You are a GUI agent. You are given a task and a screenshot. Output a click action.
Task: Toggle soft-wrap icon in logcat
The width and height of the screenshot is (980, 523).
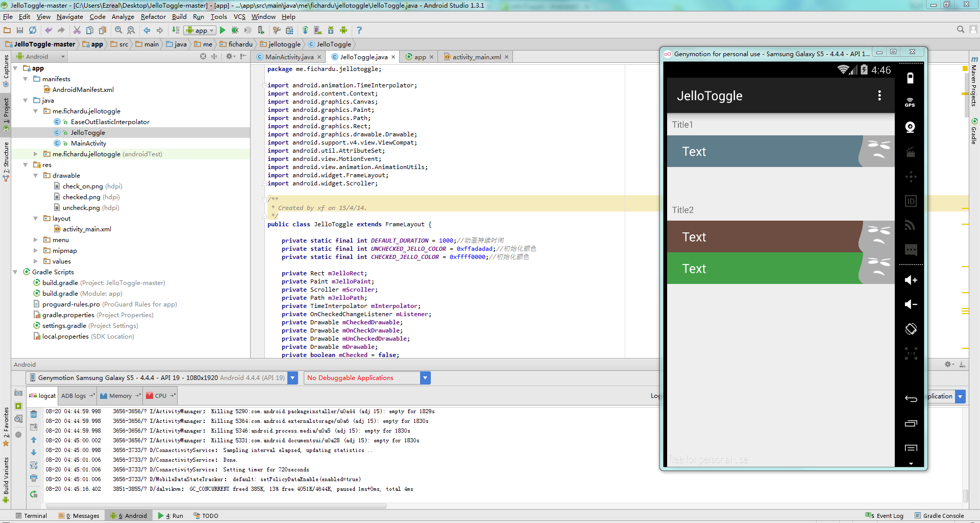34,465
